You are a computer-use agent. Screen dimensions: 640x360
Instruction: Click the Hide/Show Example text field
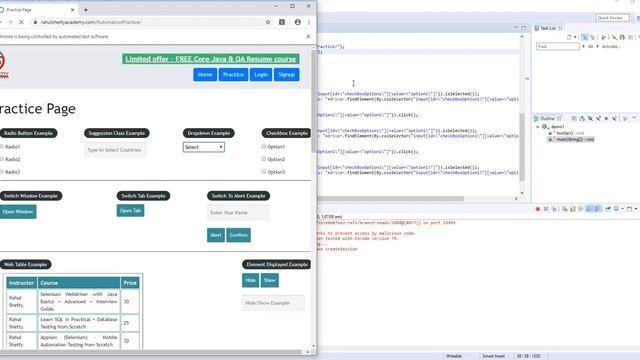273,303
